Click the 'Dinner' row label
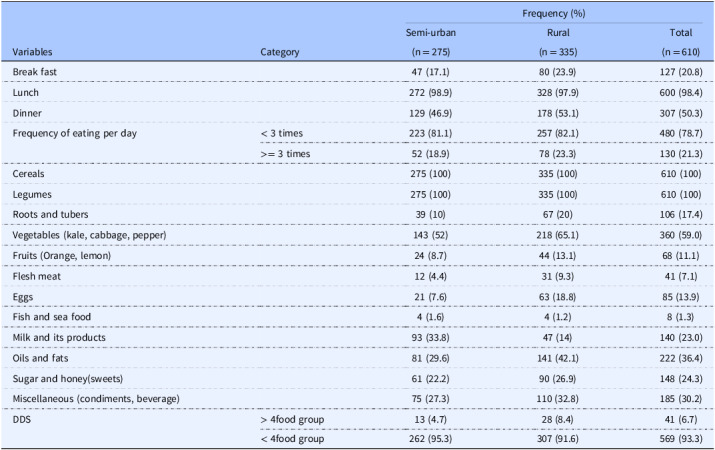This screenshot has width=715, height=450. [x=27, y=113]
